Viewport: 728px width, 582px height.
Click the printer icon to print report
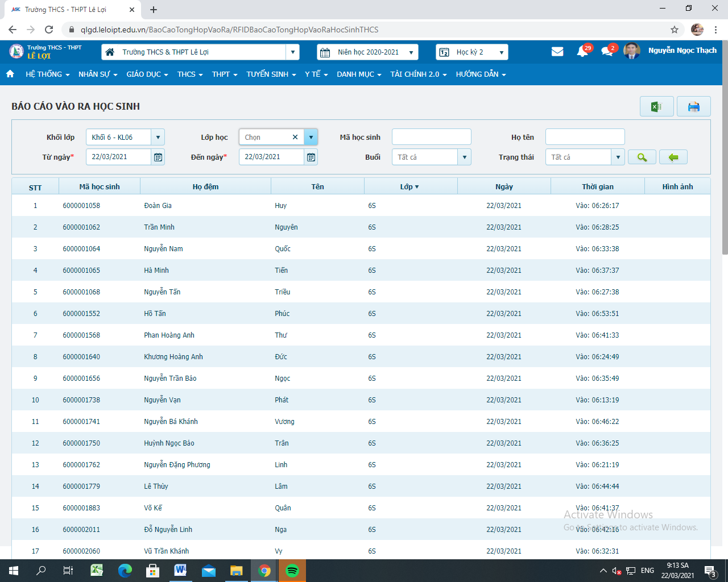point(693,107)
